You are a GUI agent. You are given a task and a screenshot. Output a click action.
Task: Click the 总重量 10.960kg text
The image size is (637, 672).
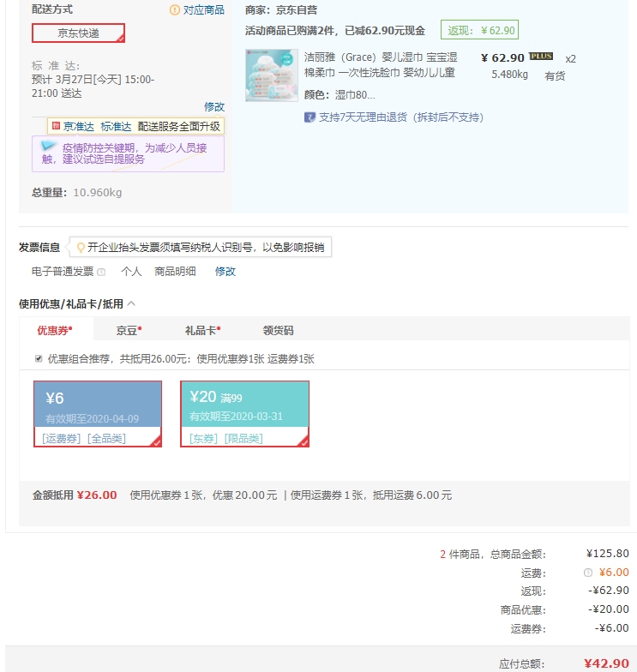(77, 192)
